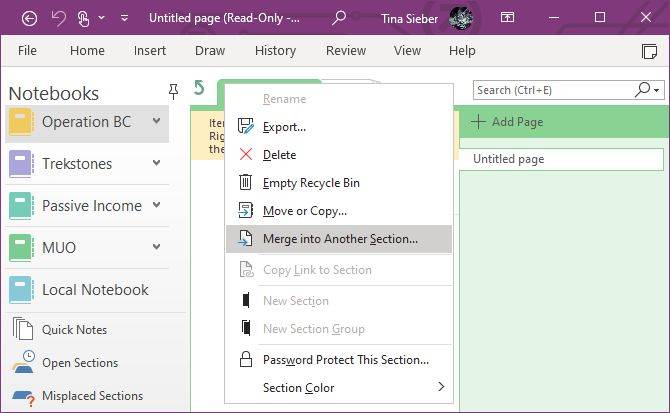Switch to the Review tab
Screen dimensions: 670x413
coord(346,50)
